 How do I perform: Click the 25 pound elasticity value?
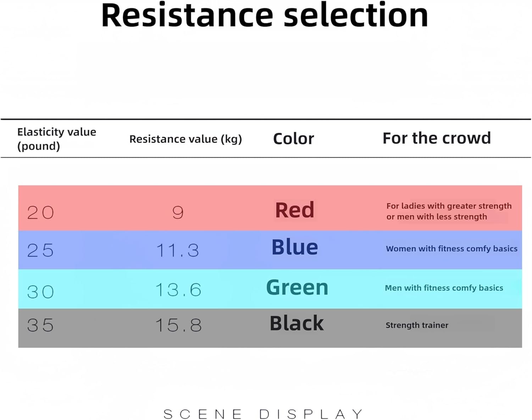tap(40, 250)
